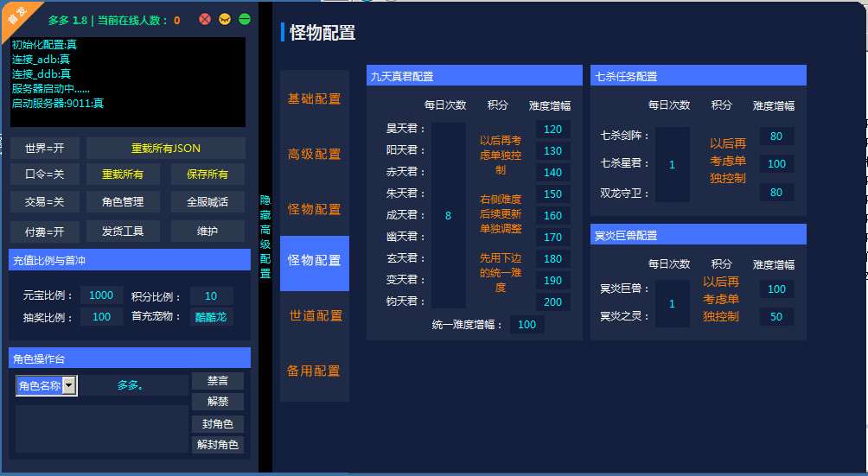Open 全服喊话 broadcast
The image size is (868, 476).
click(x=207, y=202)
